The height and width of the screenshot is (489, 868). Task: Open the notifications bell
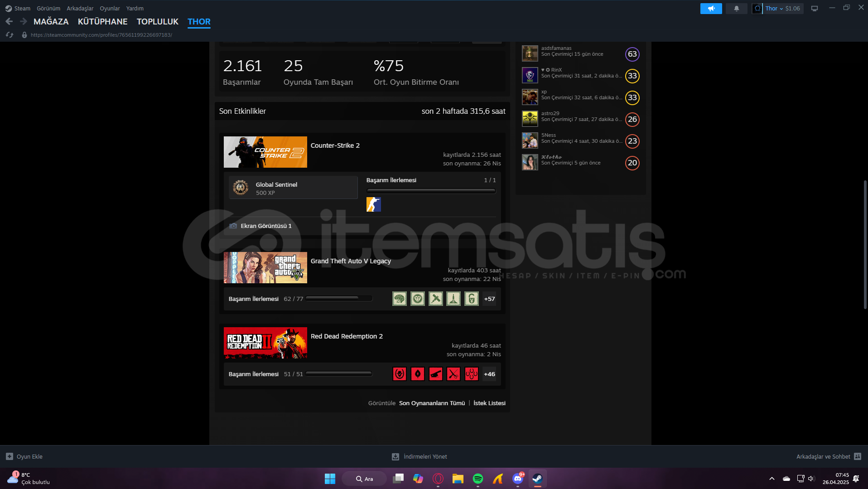pos(736,8)
